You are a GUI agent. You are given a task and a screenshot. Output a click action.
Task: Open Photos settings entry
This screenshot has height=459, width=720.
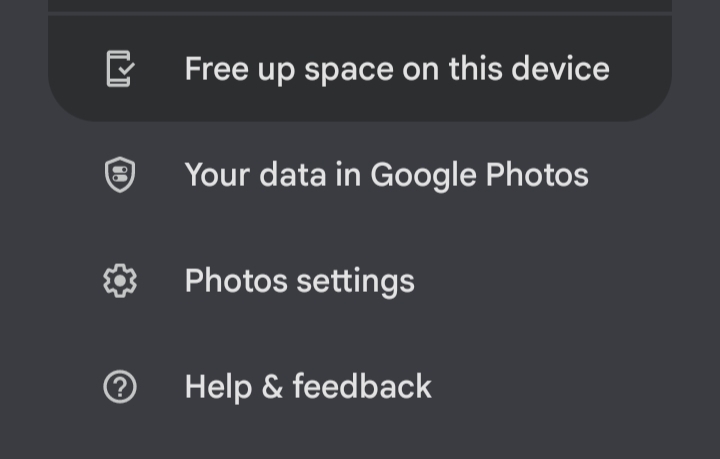tap(360, 280)
